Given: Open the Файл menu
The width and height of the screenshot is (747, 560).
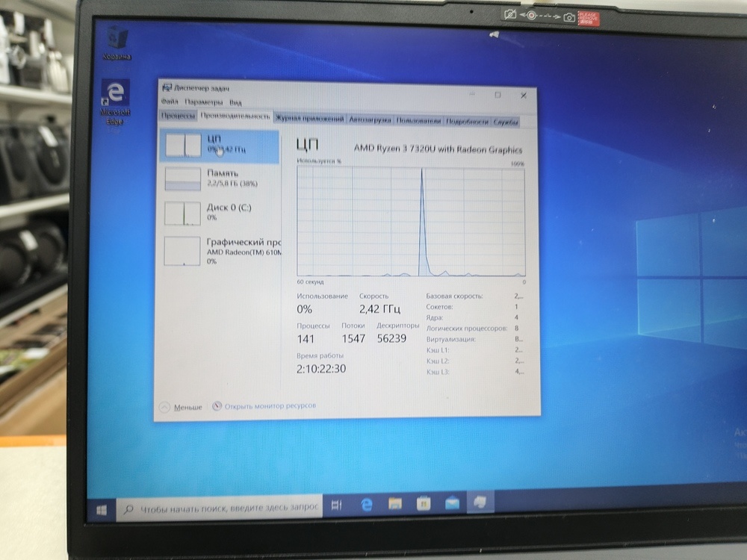Looking at the screenshot, I should tap(170, 102).
